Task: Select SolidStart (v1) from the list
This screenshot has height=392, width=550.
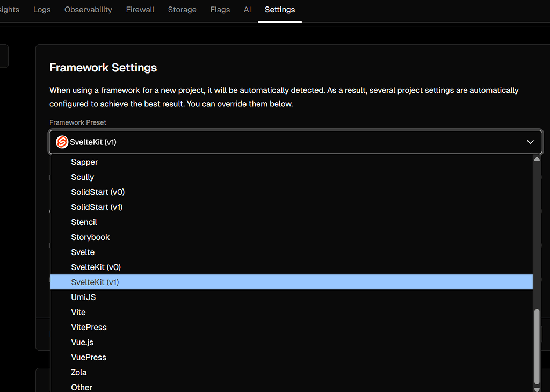Action: 97,207
